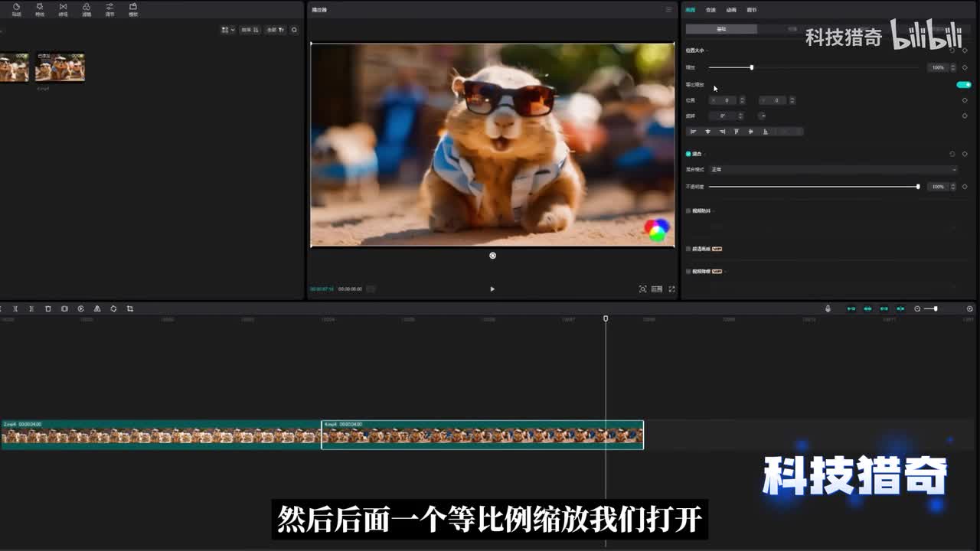The width and height of the screenshot is (980, 551).
Task: Toggle the proportional scaling (等比缩放) switch
Action: pos(964,85)
